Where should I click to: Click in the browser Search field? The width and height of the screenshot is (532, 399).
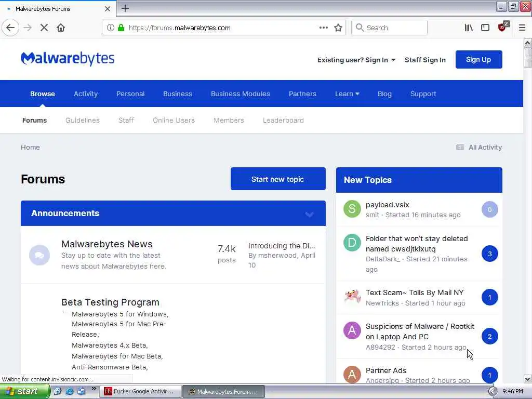[x=389, y=28]
